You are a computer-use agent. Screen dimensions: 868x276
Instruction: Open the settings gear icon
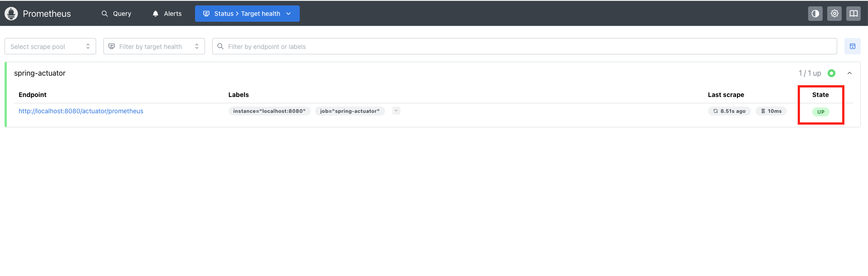pos(834,14)
